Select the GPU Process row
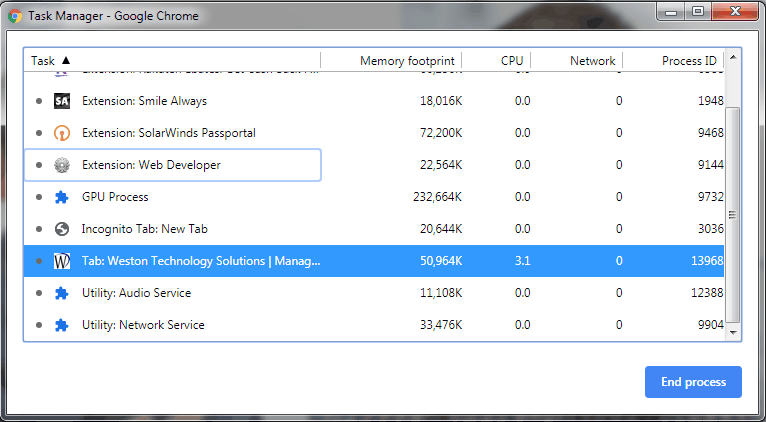Image resolution: width=766 pixels, height=422 pixels. [x=374, y=197]
